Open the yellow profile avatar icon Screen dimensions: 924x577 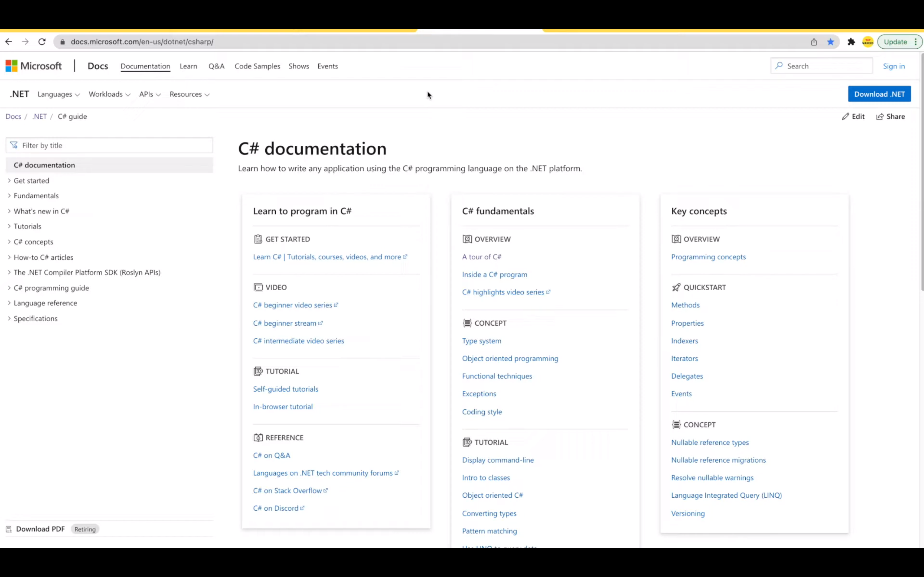[867, 42]
